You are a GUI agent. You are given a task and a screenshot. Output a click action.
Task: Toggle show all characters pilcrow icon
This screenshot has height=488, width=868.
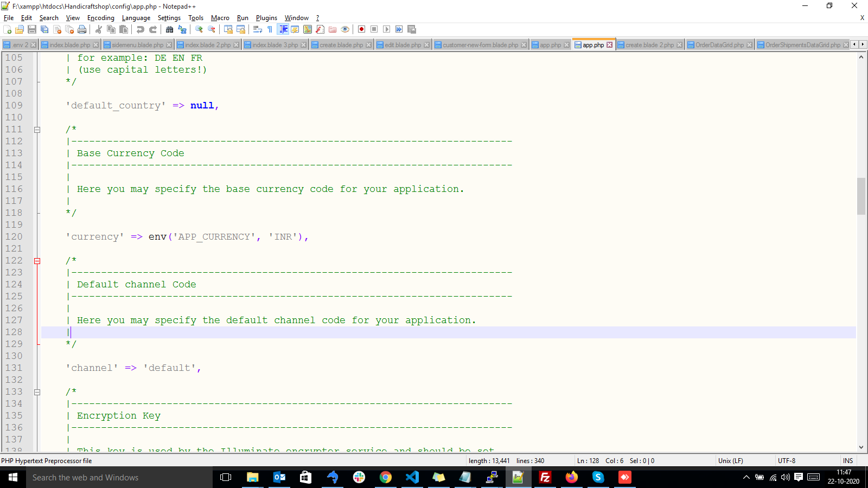pos(270,29)
